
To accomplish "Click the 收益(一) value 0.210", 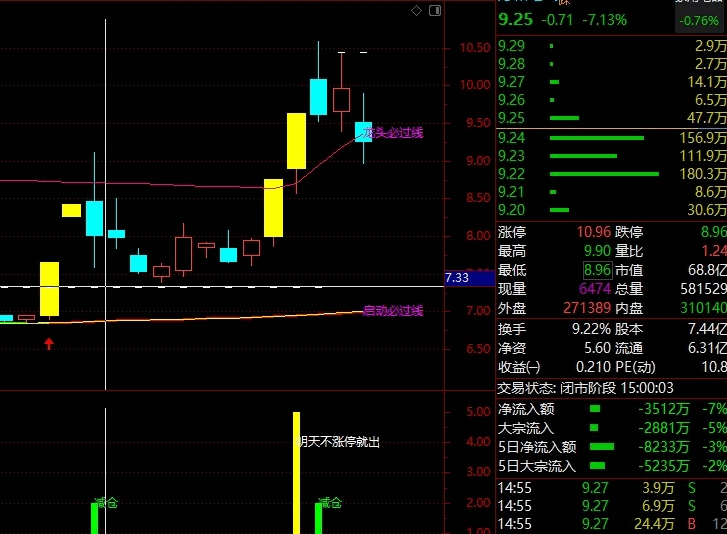I will tap(593, 367).
